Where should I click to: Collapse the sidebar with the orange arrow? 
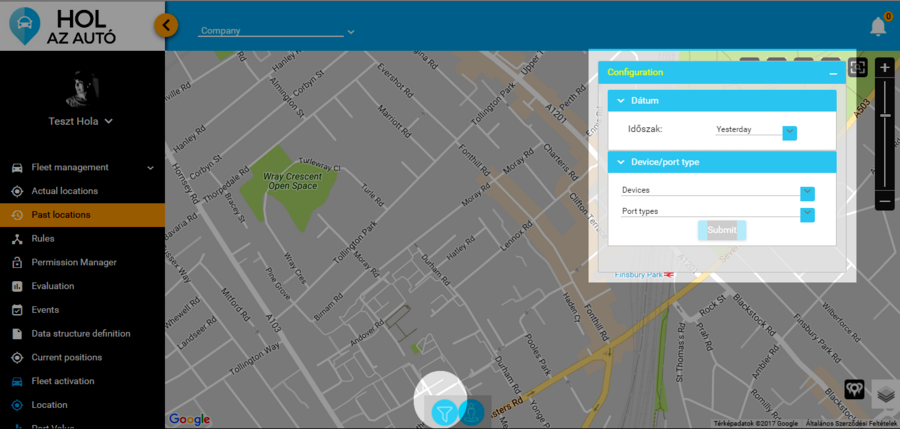167,25
